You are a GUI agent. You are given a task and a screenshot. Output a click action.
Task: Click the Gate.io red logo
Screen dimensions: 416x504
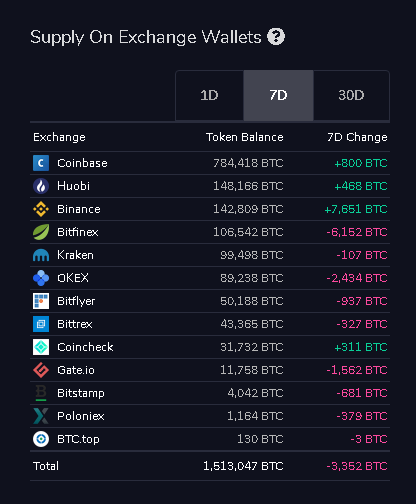point(41,370)
